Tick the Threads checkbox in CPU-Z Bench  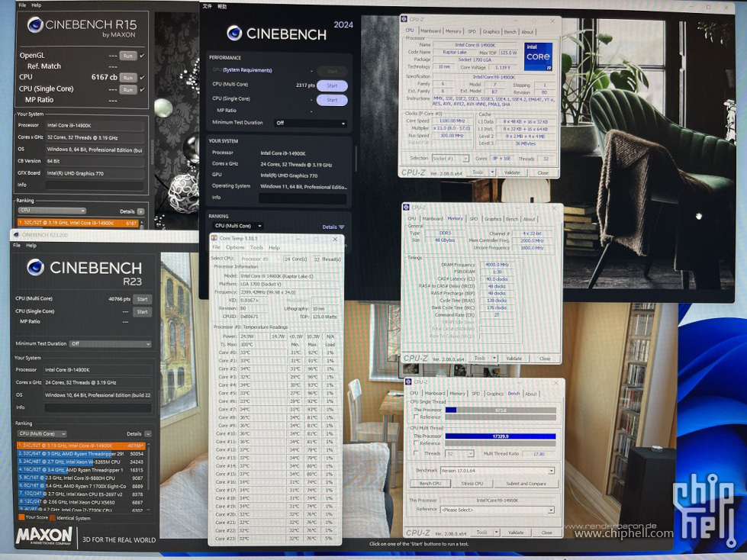coord(416,453)
